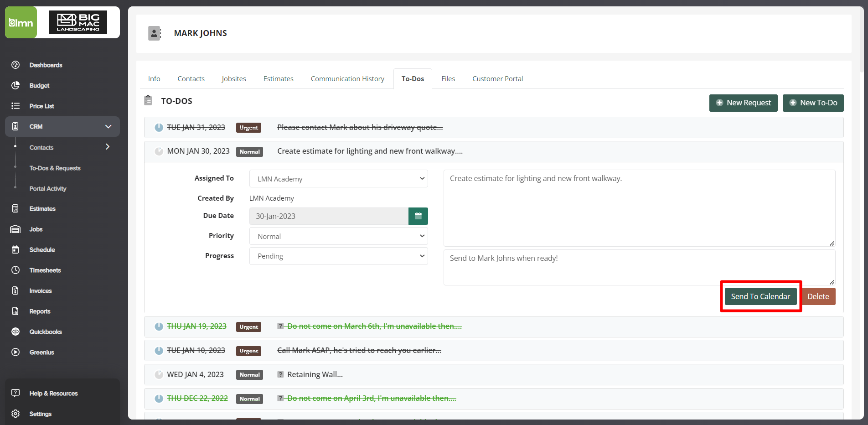Collapse the Mon Jan 30 estimate to-do
This screenshot has width=868, height=425.
(494, 151)
